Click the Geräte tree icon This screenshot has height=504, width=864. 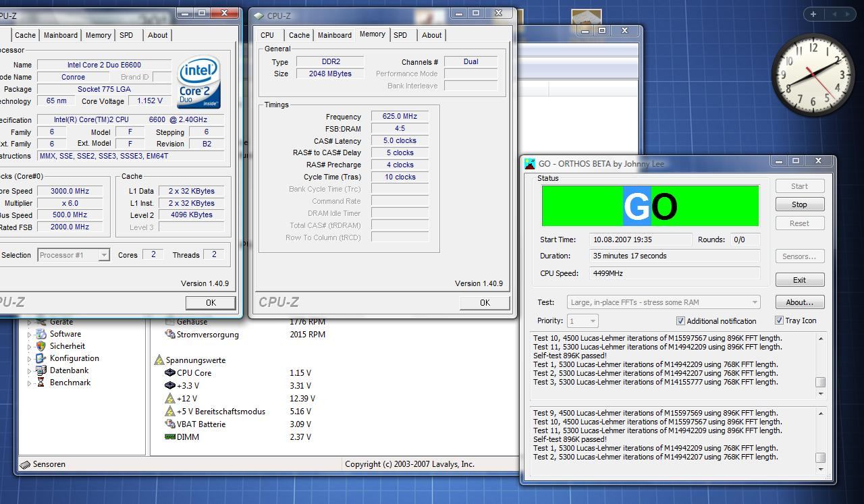(x=40, y=322)
